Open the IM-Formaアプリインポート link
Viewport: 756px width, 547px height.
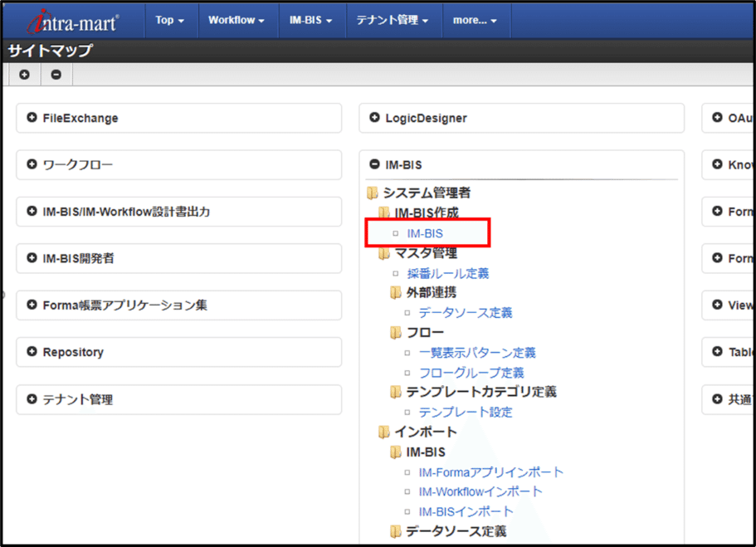click(490, 472)
